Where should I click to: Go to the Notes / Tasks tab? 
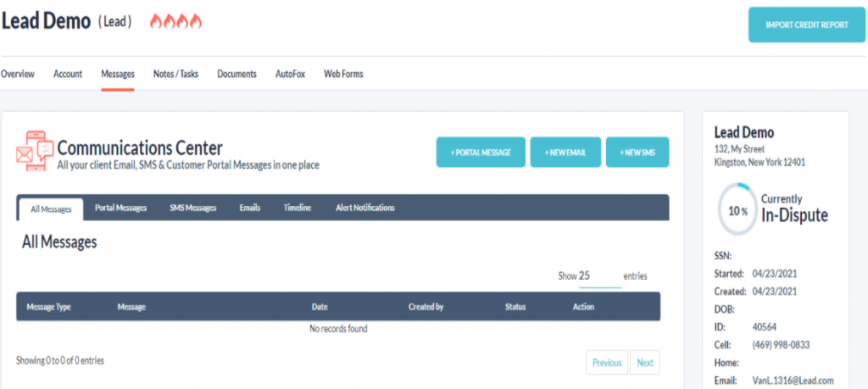tap(175, 75)
